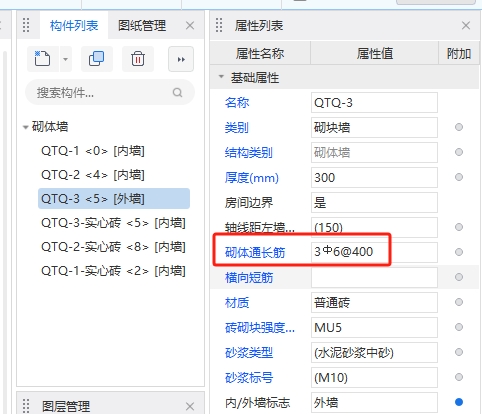Open the 类别 value 砌块墙
The height and width of the screenshot is (414, 482).
click(x=374, y=127)
